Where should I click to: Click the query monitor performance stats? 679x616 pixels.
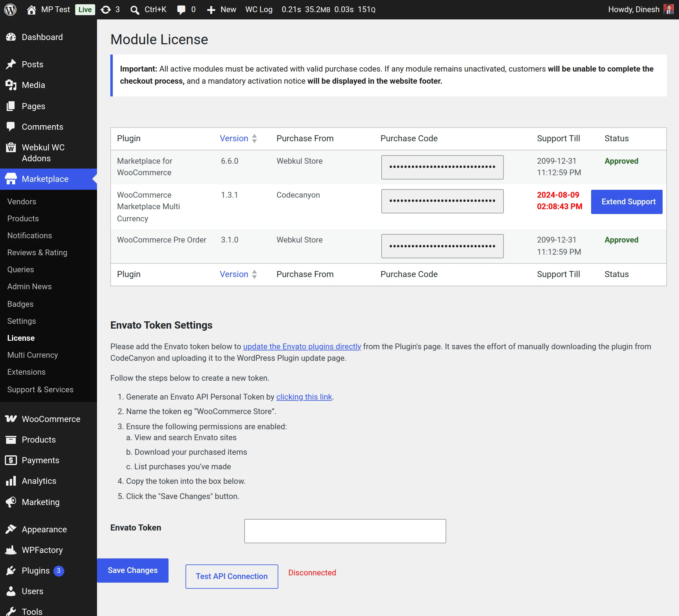(x=328, y=9)
